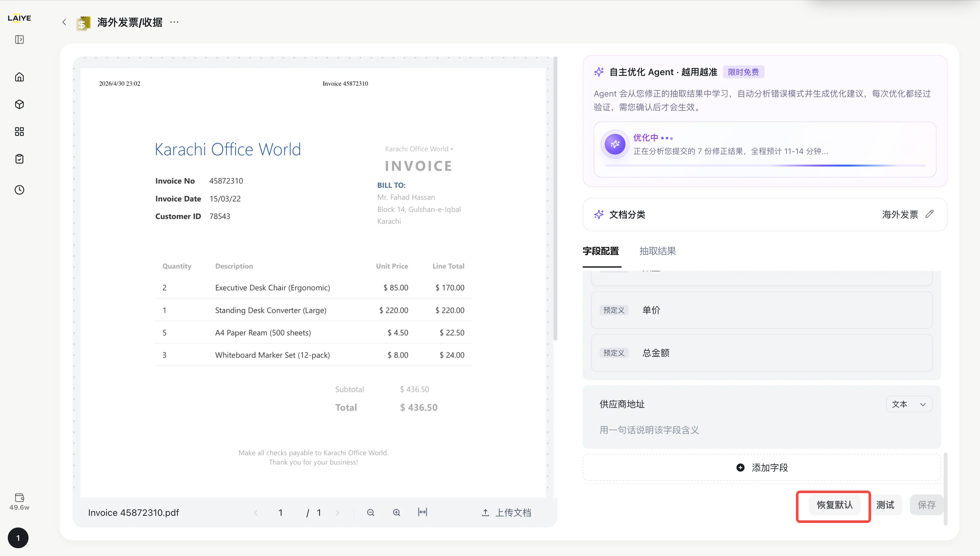Click invoice number 45872310 value
The height and width of the screenshot is (556, 980).
click(x=226, y=180)
